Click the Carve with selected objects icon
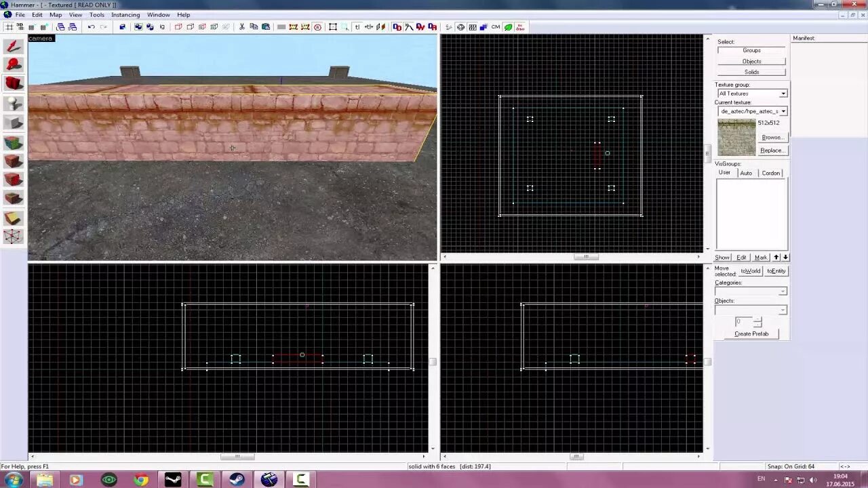 122,27
